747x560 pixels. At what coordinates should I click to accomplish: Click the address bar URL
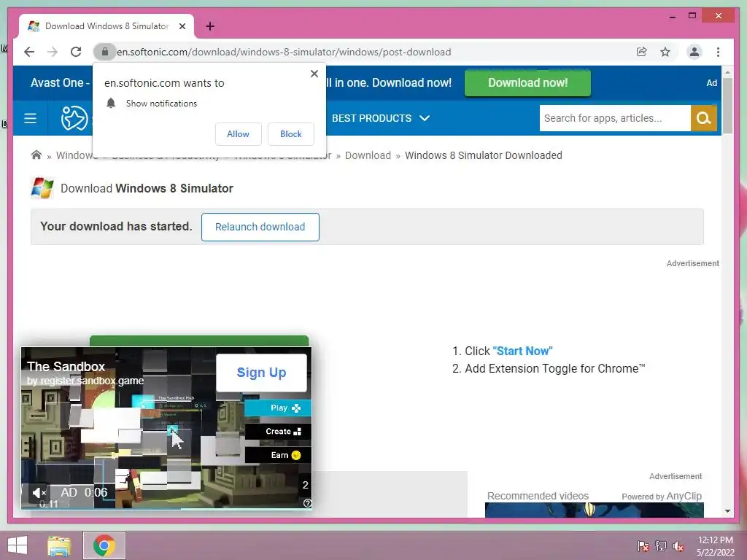tap(284, 52)
